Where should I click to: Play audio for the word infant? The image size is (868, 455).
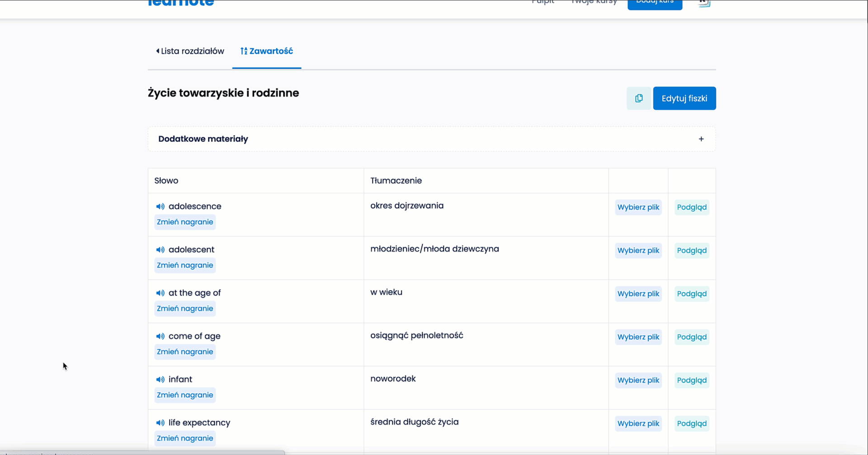[x=160, y=380]
